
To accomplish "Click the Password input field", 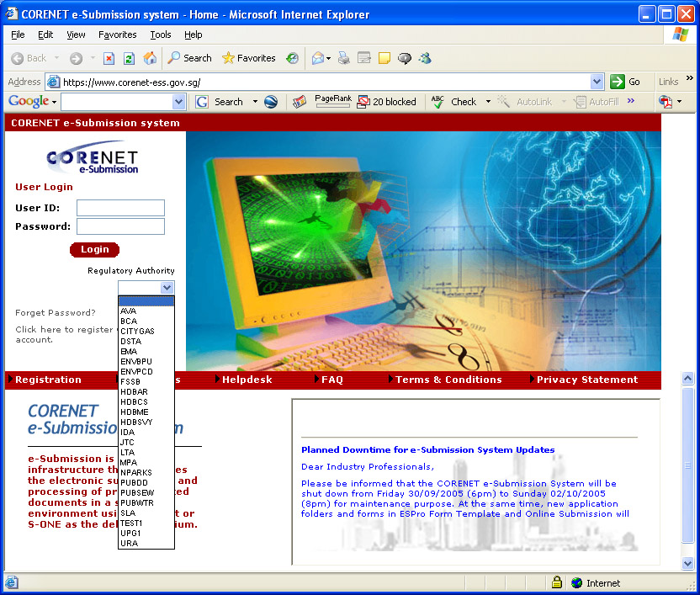I will tap(120, 226).
